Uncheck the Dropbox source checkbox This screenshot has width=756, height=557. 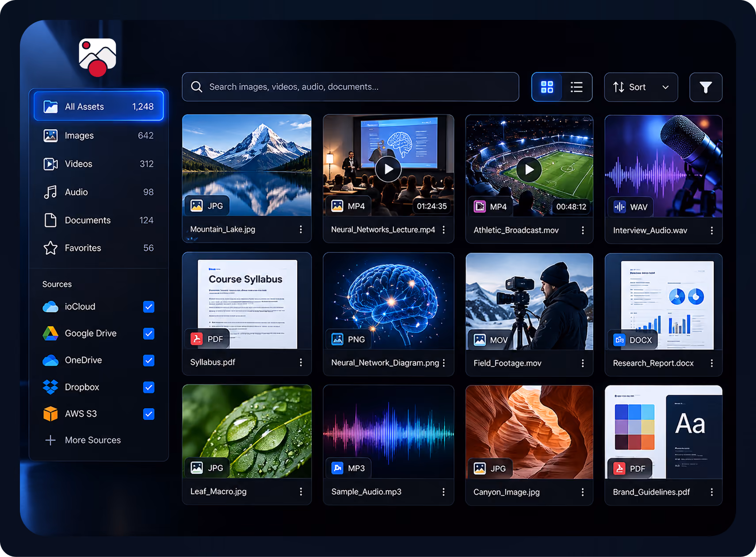point(149,388)
